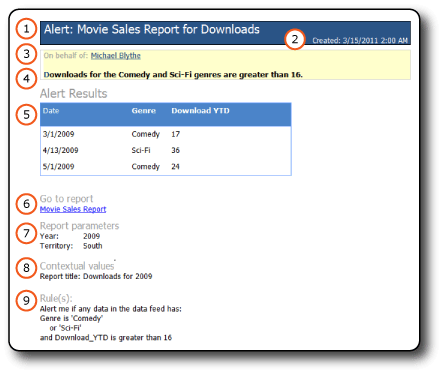Click 'and Download_YTD is greater than 16' line
This screenshot has width=443, height=374.
pyautogui.click(x=106, y=338)
